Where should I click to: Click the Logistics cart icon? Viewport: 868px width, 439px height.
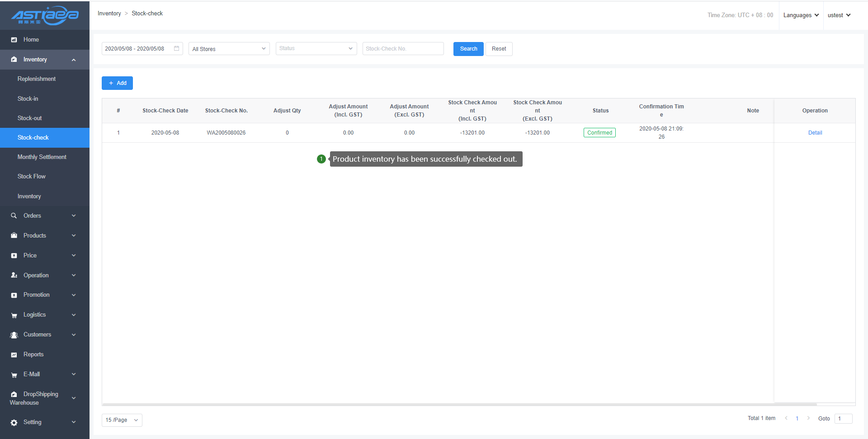coord(14,315)
